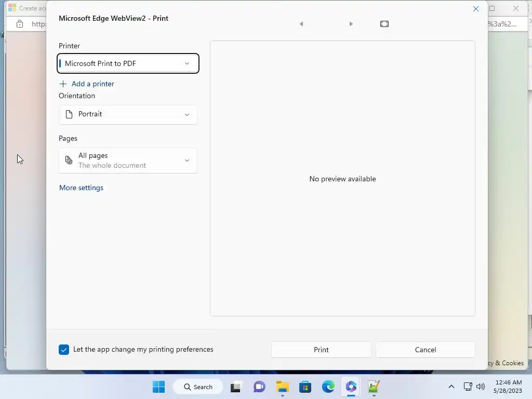Open the Chat app in taskbar
Viewport: 532px width, 399px height.
259,387
